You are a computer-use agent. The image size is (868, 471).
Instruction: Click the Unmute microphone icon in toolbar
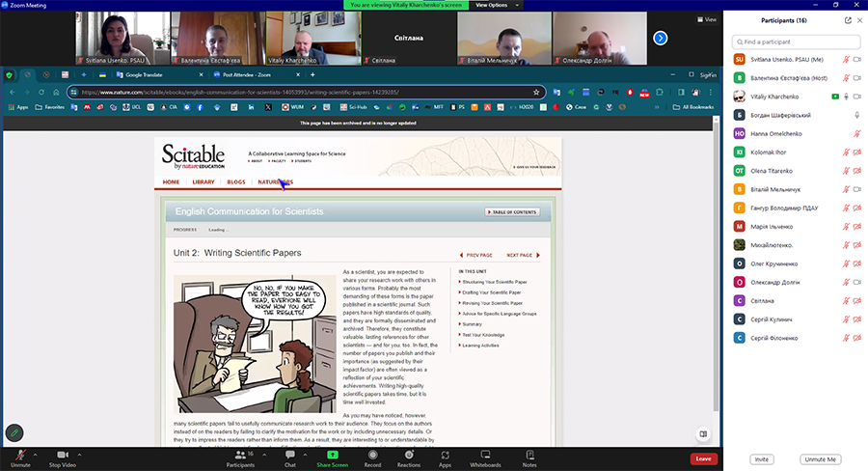20,455
